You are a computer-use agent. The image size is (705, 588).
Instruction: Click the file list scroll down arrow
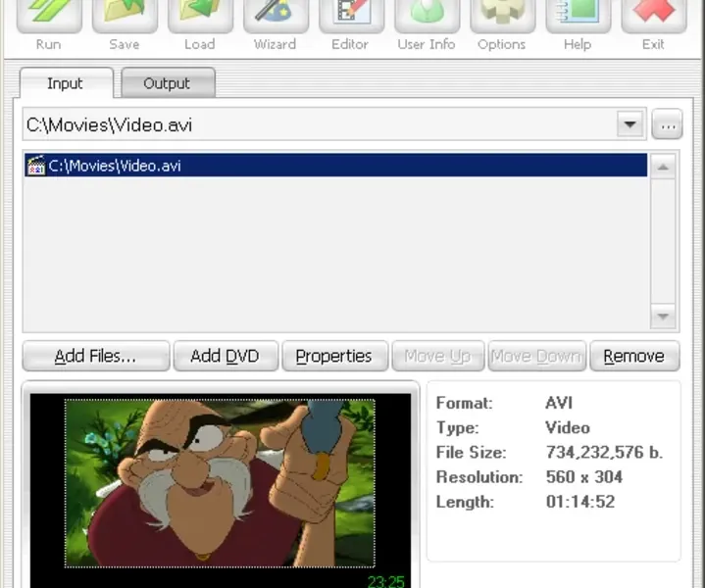point(663,316)
